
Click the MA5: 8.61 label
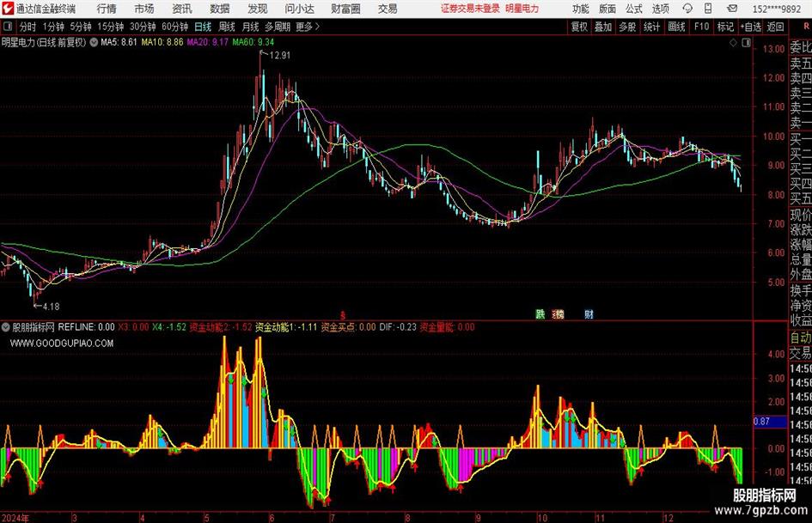(119, 42)
